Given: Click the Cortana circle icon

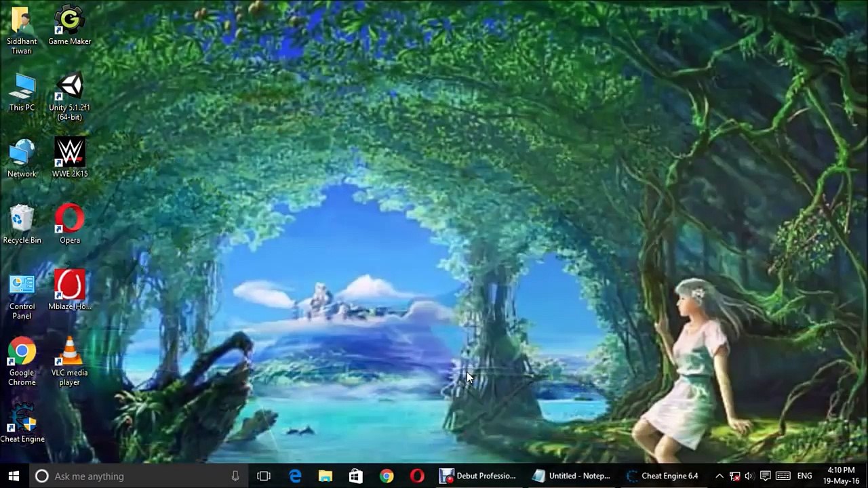Looking at the screenshot, I should click(41, 476).
